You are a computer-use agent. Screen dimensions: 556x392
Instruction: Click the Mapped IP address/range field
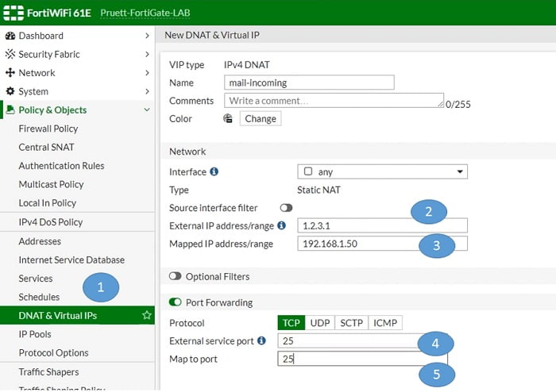click(382, 244)
